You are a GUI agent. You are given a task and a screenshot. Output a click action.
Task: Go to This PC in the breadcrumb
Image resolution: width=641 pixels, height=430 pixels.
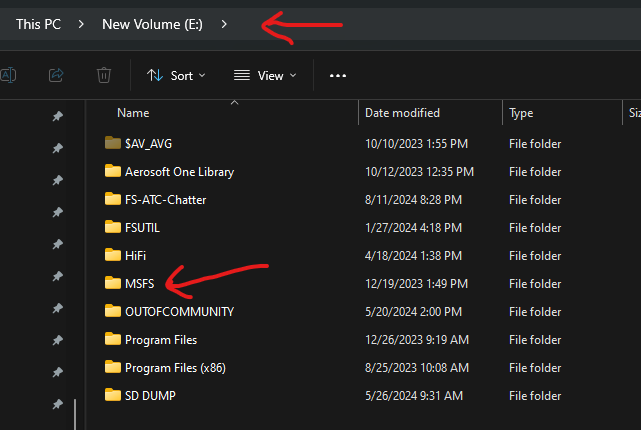[36, 24]
